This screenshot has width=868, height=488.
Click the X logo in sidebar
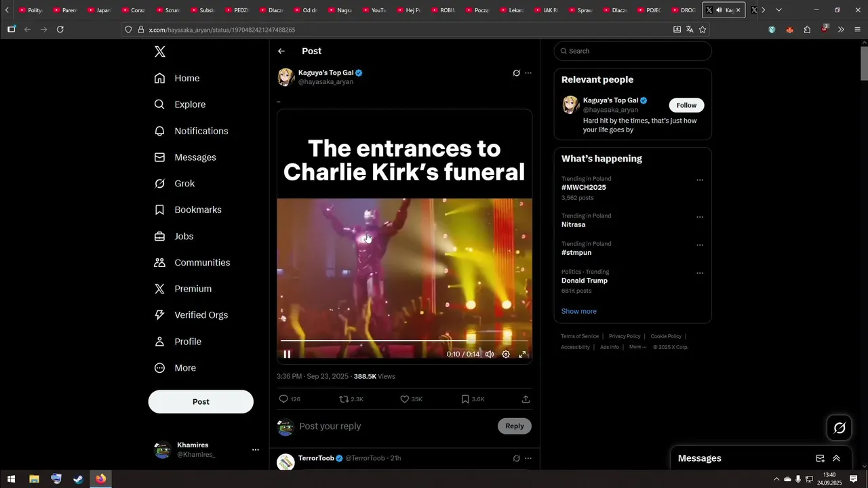(159, 52)
